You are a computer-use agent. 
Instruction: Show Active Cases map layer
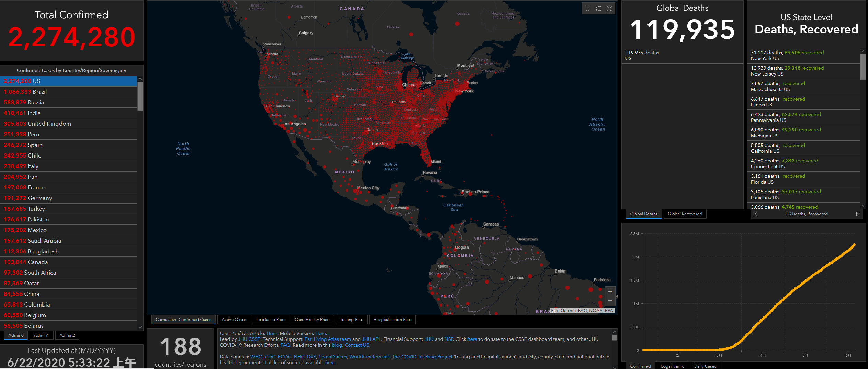[x=234, y=320]
